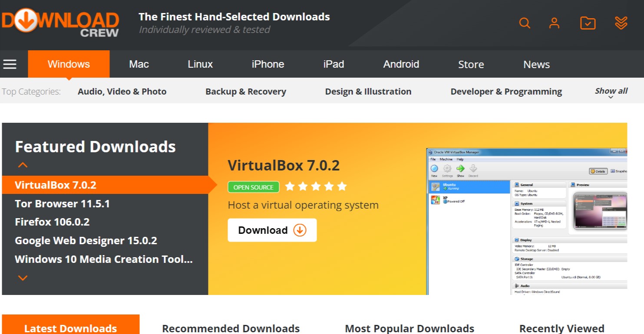
Task: Switch to the Android tab
Action: click(x=401, y=64)
